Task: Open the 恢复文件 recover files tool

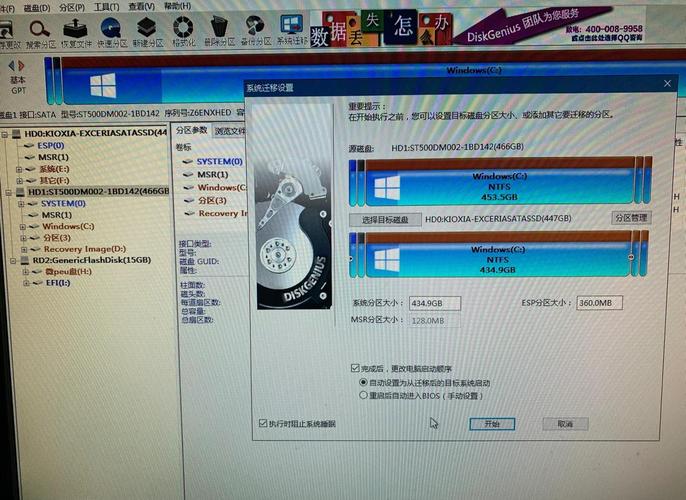Action: (75, 33)
